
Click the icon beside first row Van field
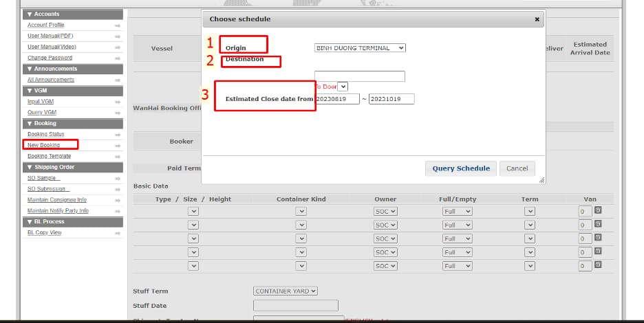pos(598,210)
